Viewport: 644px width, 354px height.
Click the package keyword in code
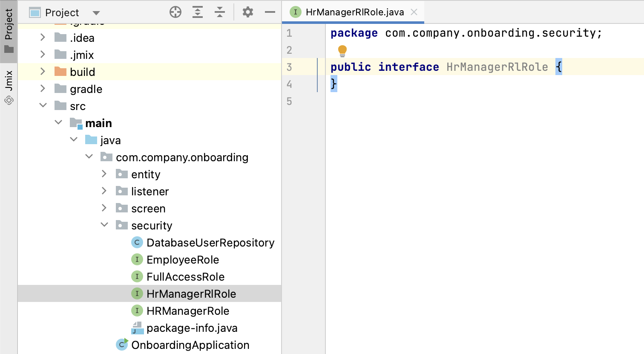click(354, 33)
